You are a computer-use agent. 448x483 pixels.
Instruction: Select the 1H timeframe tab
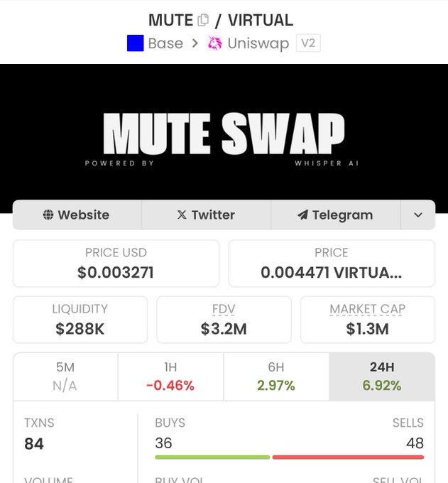tap(170, 376)
